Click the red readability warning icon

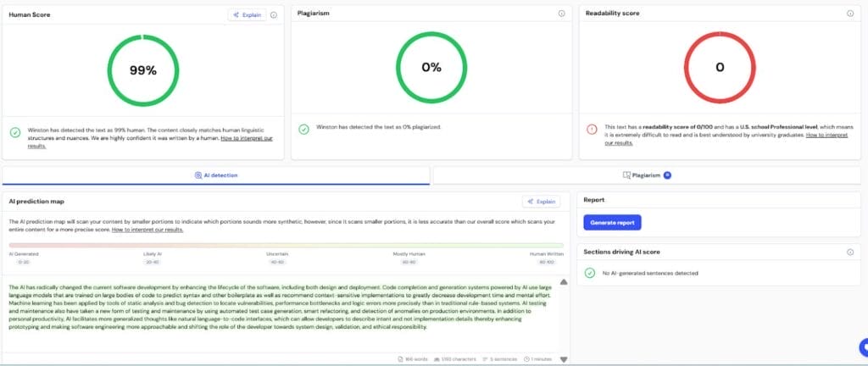tap(592, 129)
